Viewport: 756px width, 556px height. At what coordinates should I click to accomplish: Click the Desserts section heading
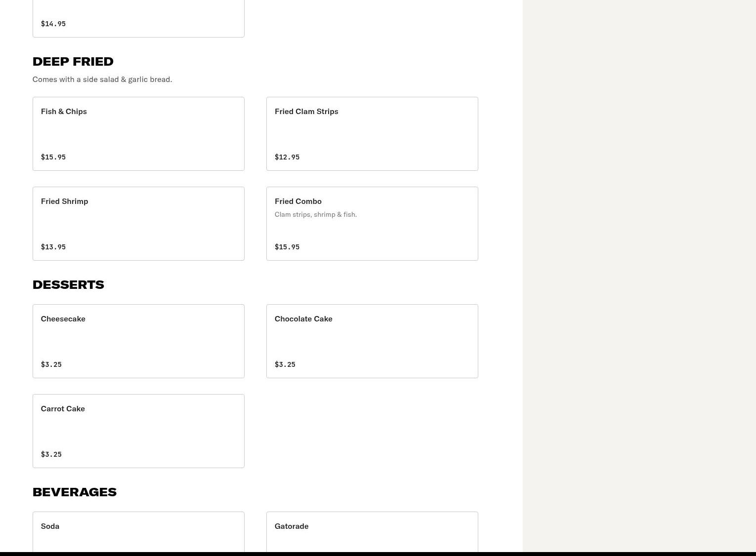pyautogui.click(x=68, y=284)
